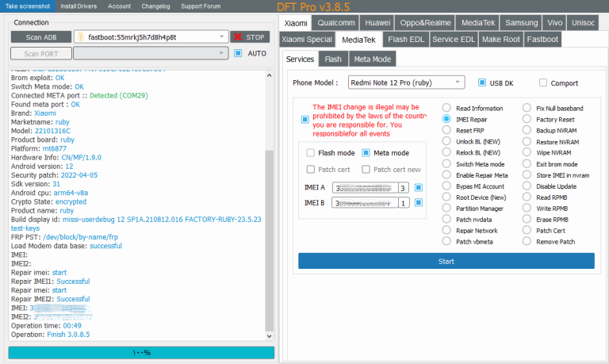Open Service EDL sub-tab
Viewport: 609px width, 364px height.
454,39
